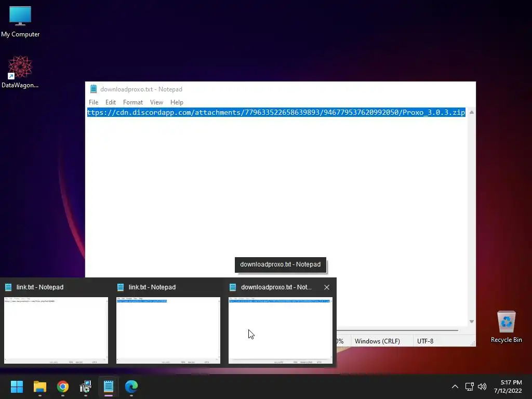Click the installer icon in taskbar
532x399 pixels.
point(86,387)
